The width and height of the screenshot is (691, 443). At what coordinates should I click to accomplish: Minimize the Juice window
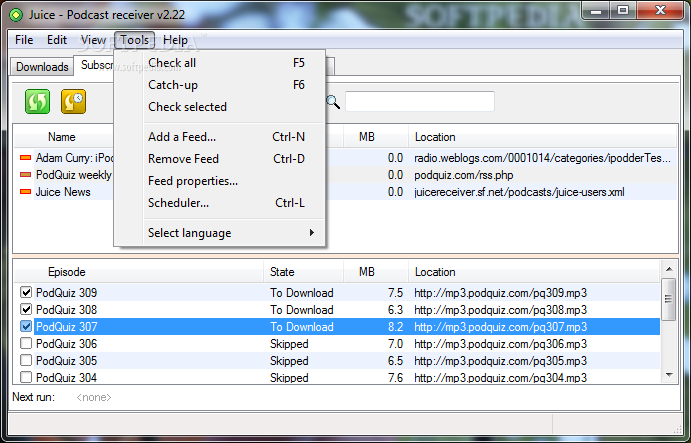pyautogui.click(x=596, y=11)
